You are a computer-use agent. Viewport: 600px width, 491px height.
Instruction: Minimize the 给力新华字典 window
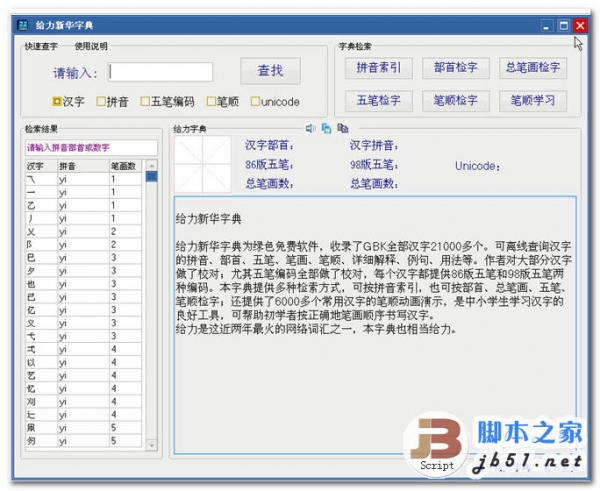pyautogui.click(x=546, y=26)
